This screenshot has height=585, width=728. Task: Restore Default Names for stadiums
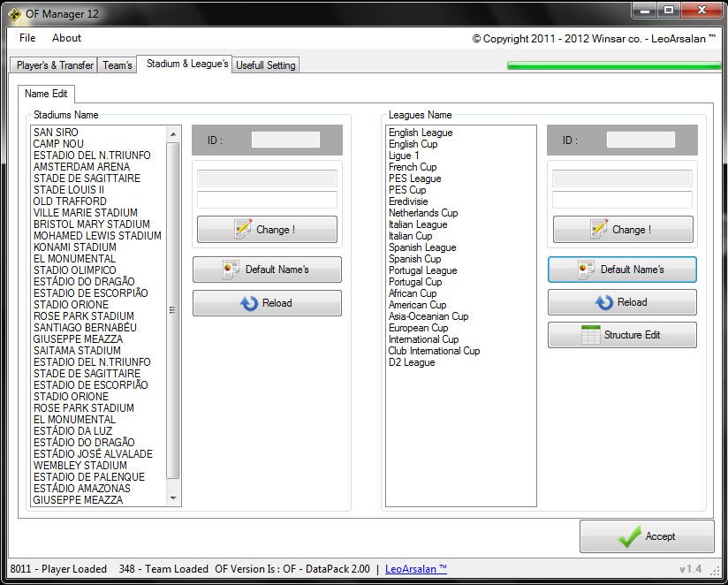tap(267, 270)
